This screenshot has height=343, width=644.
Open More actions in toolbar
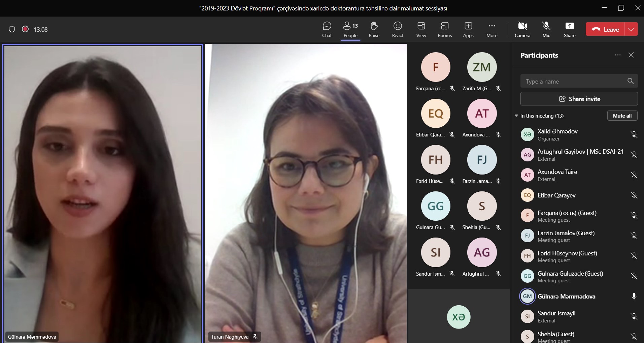[492, 30]
